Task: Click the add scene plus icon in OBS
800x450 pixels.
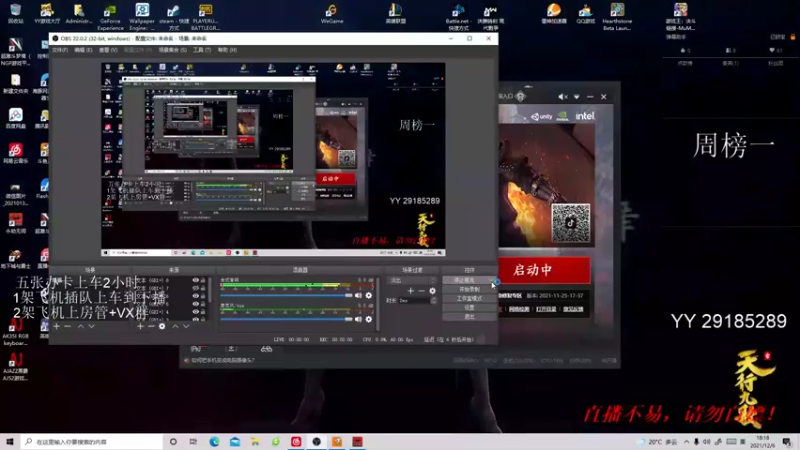Action: click(57, 326)
